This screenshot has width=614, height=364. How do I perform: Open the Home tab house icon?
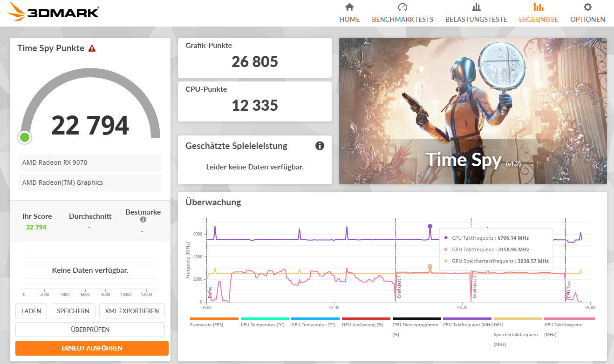pyautogui.click(x=349, y=7)
